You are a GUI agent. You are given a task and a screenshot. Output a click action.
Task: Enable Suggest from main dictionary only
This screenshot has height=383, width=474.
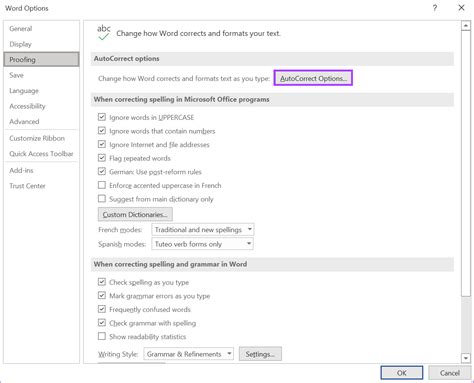tap(102, 199)
